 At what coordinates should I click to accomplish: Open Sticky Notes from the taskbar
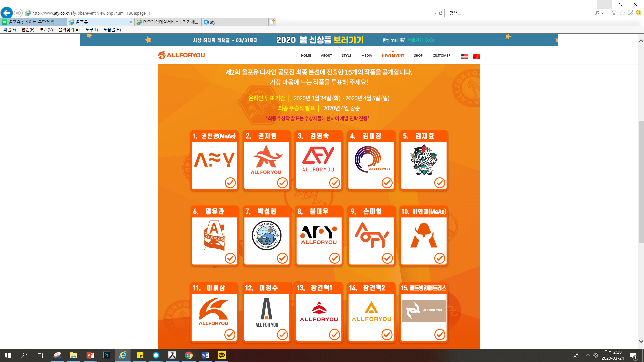click(140, 355)
